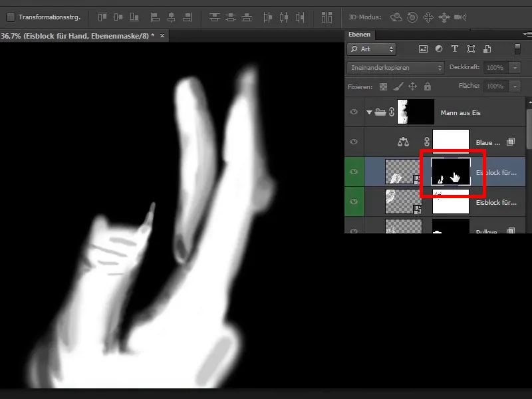Select the 3D scale camera mode

460,17
